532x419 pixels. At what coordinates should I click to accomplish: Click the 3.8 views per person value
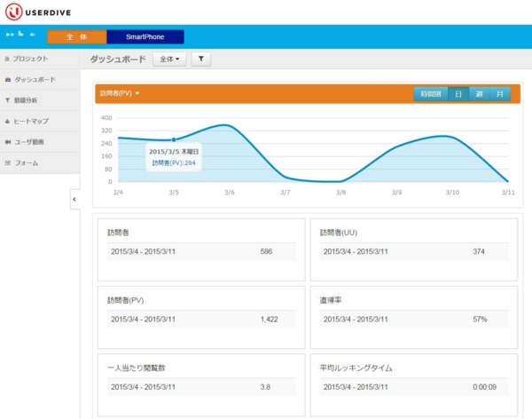[x=265, y=387]
